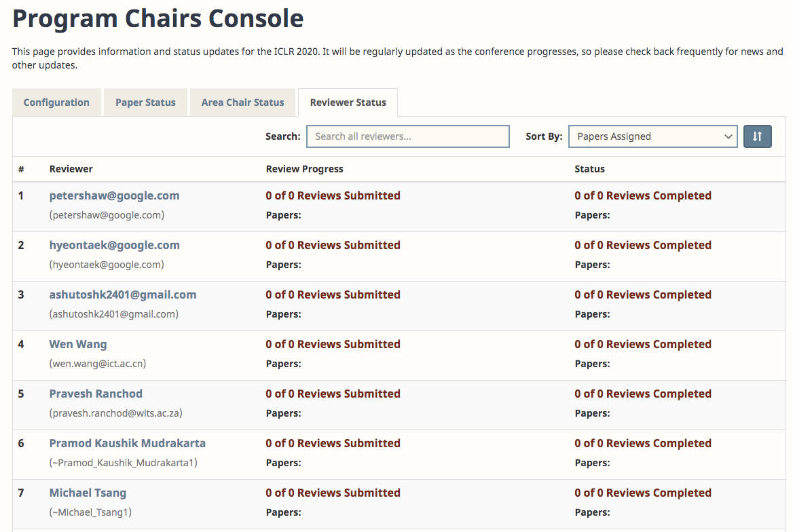Select the Area Chair Status tab

pos(242,102)
